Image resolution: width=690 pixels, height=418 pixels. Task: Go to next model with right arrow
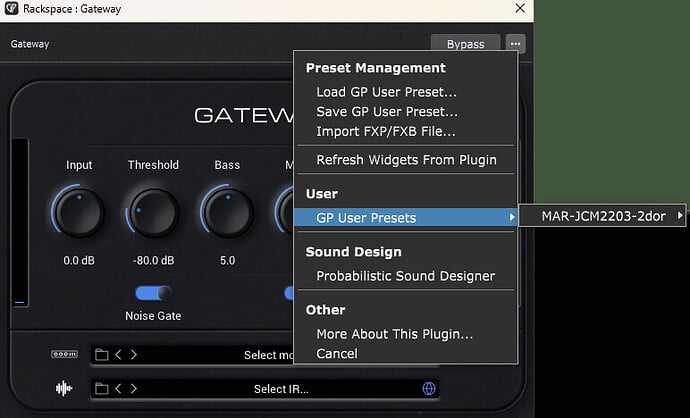pos(134,355)
